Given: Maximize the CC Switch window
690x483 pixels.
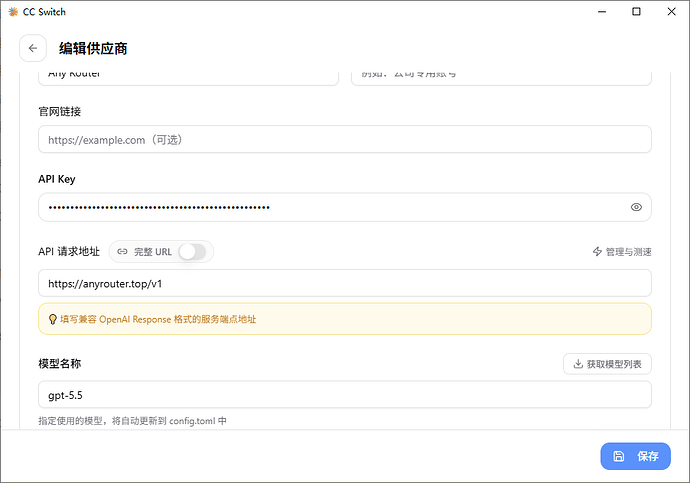Looking at the screenshot, I should 636,12.
